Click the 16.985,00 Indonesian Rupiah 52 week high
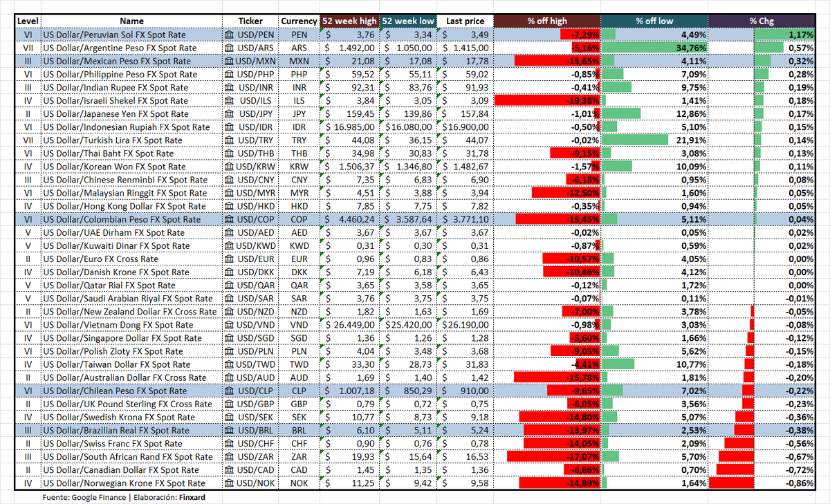830x504 pixels. 350,127
